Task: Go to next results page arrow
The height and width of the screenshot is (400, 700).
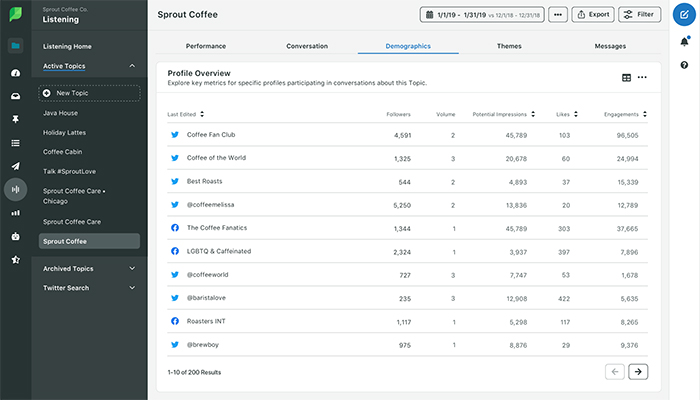Action: pyautogui.click(x=638, y=371)
